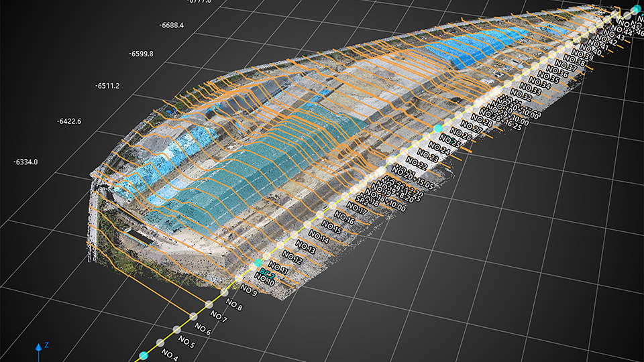Pick the white station node at NO.5
Viewport: 644px width, 362px height.
click(176, 328)
